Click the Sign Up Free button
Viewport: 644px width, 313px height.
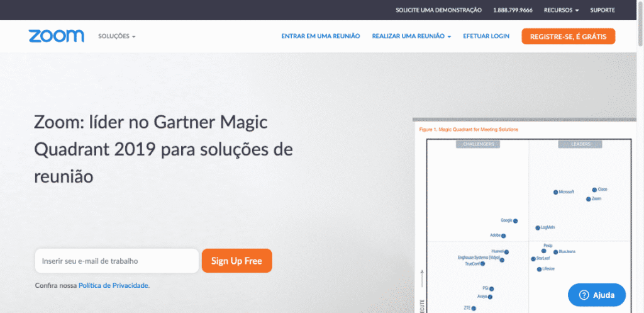236,261
